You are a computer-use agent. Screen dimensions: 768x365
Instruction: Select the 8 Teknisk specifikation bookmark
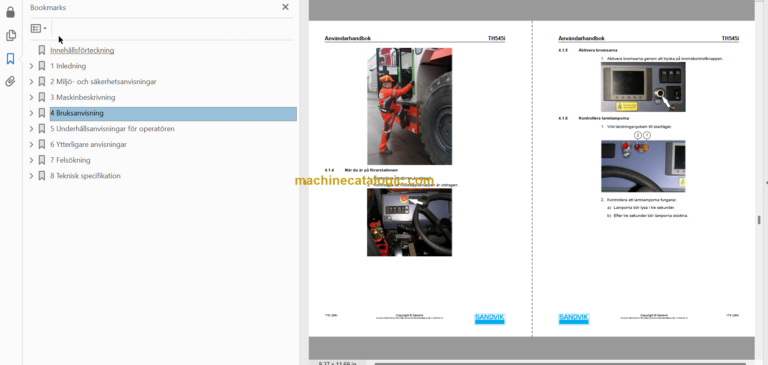coord(85,175)
